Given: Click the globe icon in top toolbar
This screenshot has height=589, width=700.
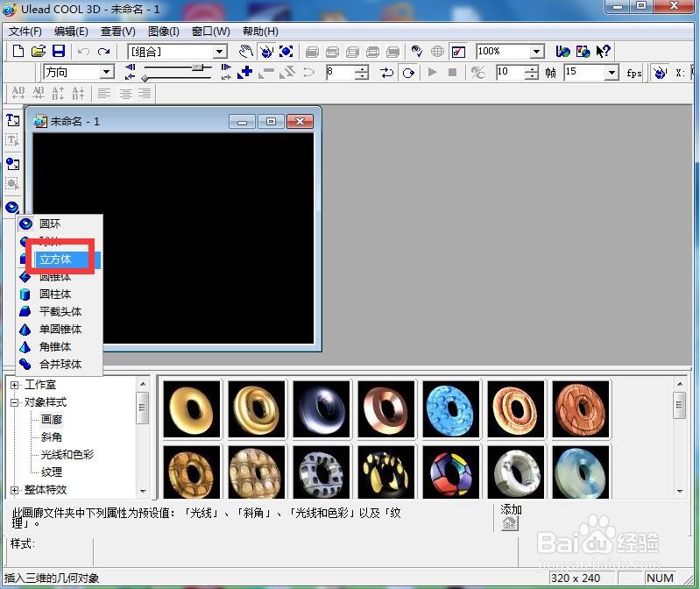Looking at the screenshot, I should [x=437, y=52].
